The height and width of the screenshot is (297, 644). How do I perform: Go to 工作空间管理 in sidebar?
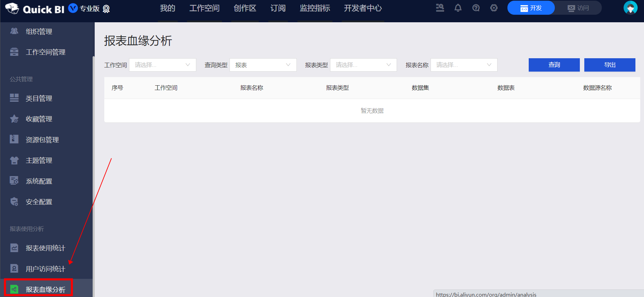pyautogui.click(x=46, y=52)
